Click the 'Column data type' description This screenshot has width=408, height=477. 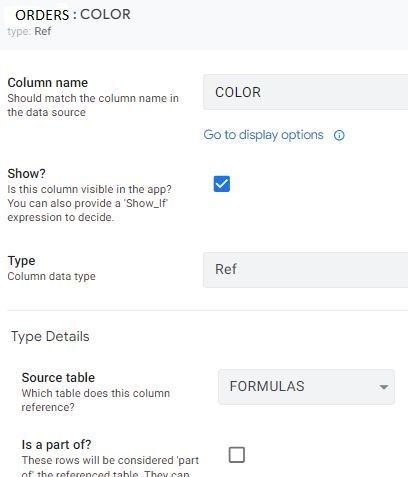pyautogui.click(x=51, y=276)
